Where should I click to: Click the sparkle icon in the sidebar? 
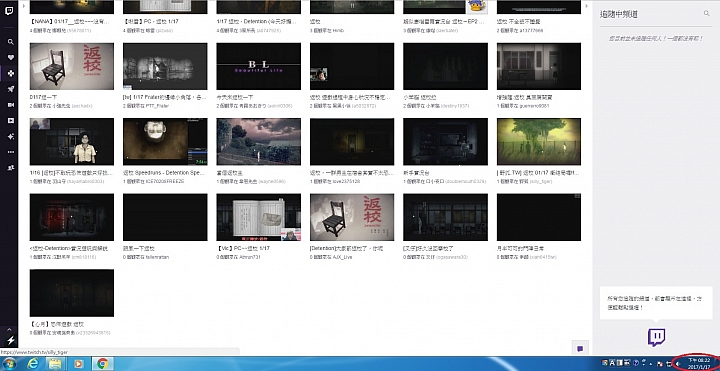pos(11,136)
